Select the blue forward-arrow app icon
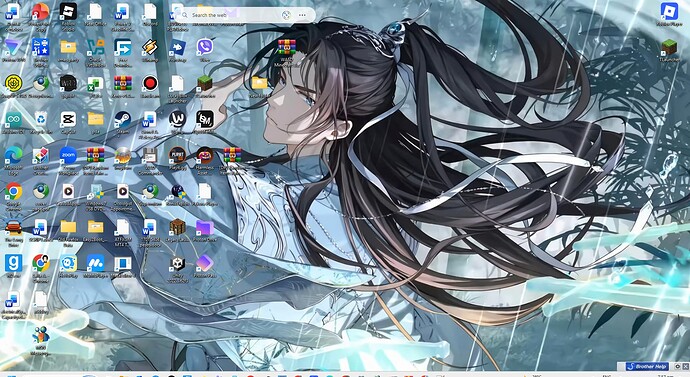690x377 pixels. (x=123, y=47)
